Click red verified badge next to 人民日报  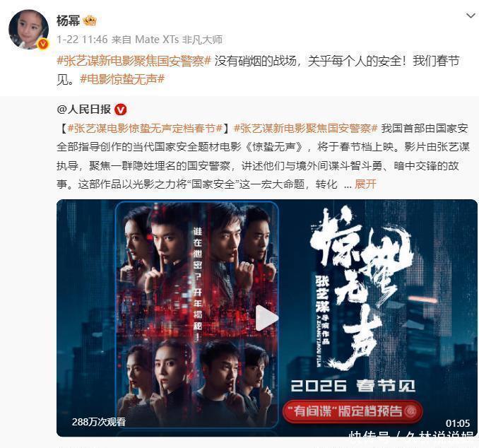point(120,110)
